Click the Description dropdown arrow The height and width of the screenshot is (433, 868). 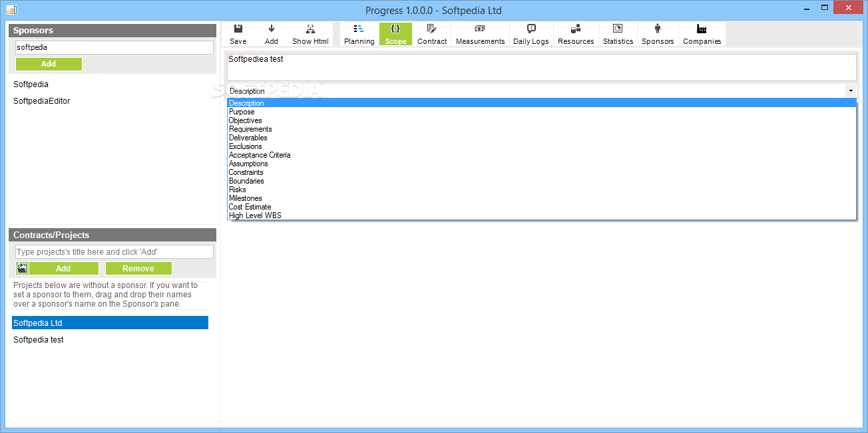850,90
